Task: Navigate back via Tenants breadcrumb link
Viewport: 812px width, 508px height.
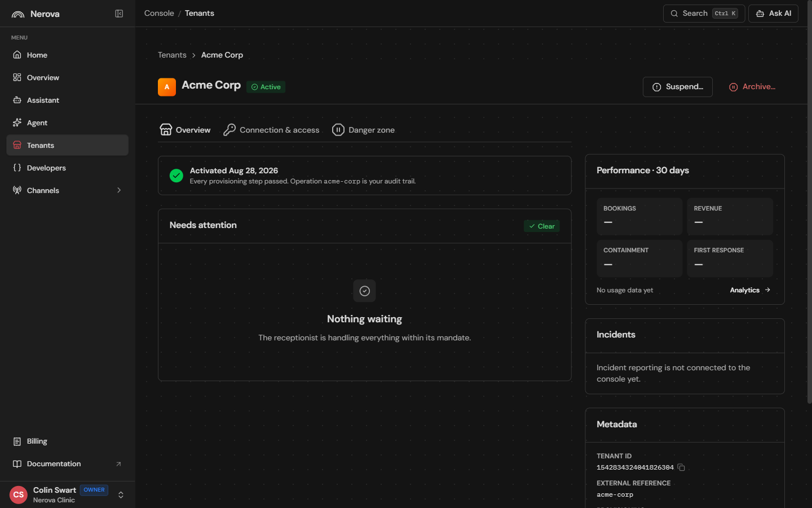Action: (172, 55)
